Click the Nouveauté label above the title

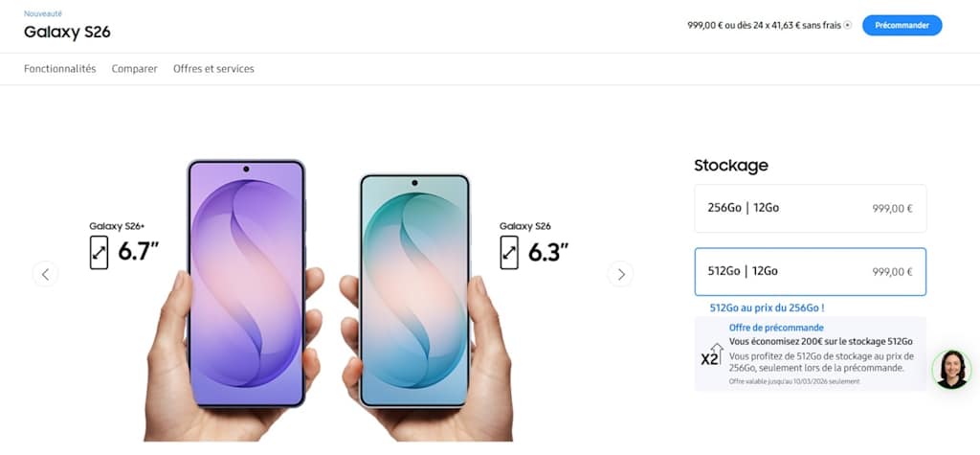pos(43,13)
